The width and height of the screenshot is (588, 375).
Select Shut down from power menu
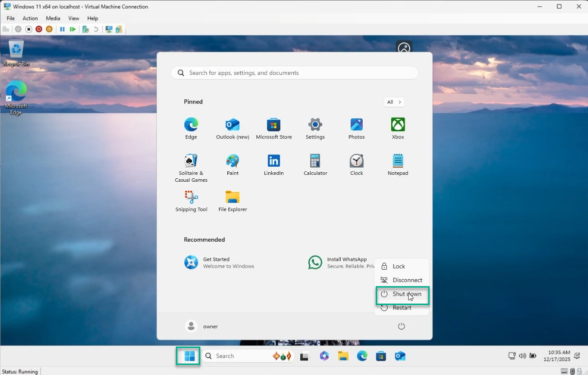402,294
